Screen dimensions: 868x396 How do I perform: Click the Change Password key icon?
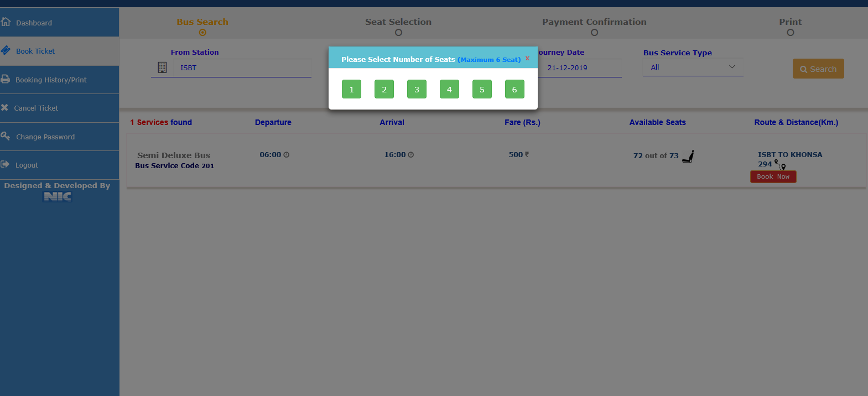6,136
